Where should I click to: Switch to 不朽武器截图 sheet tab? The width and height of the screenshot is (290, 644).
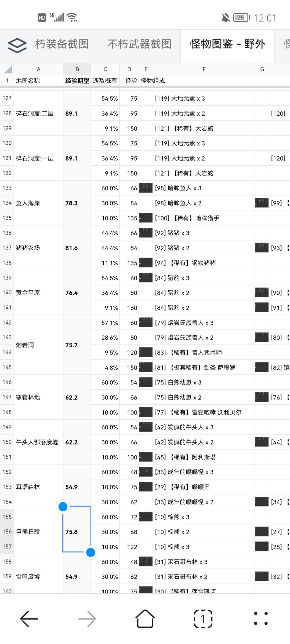pos(139,44)
